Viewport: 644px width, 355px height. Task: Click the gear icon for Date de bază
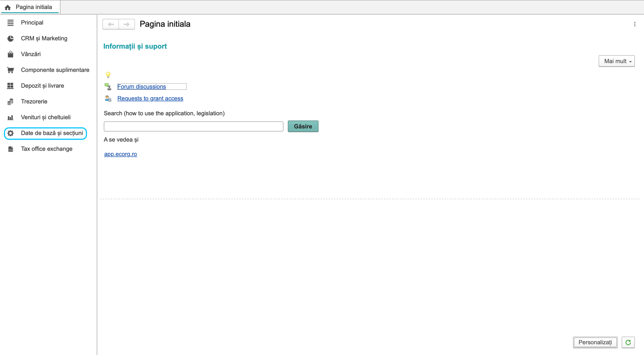point(10,133)
